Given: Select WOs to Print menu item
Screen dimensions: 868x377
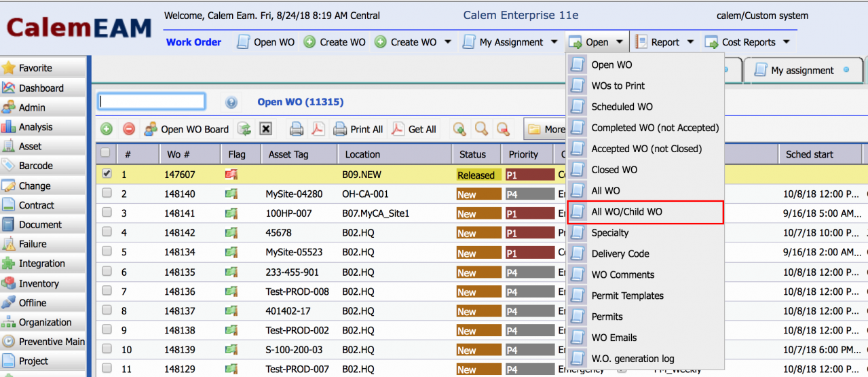Looking at the screenshot, I should coord(645,86).
